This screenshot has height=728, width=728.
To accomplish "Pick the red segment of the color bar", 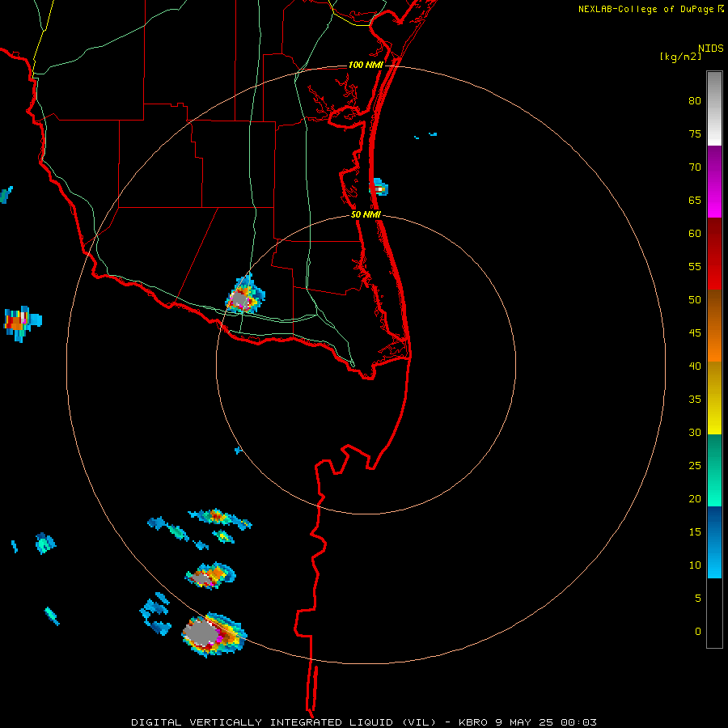I will pos(714,254).
